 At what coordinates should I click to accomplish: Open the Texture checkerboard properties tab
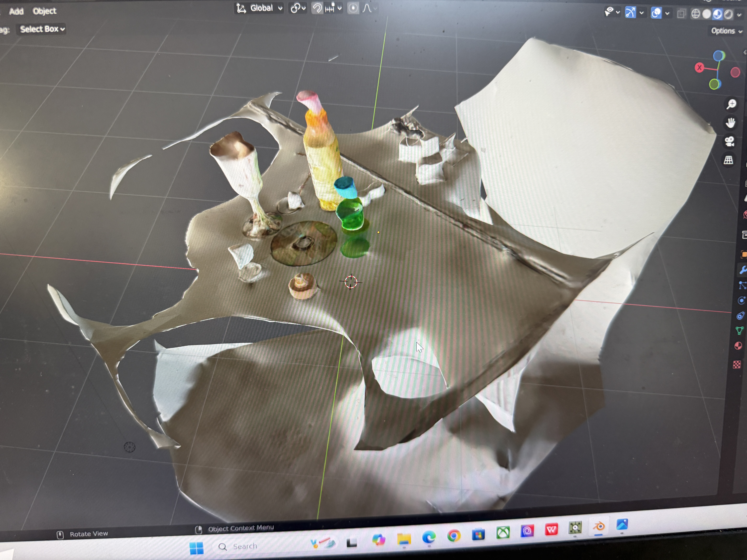(x=737, y=365)
